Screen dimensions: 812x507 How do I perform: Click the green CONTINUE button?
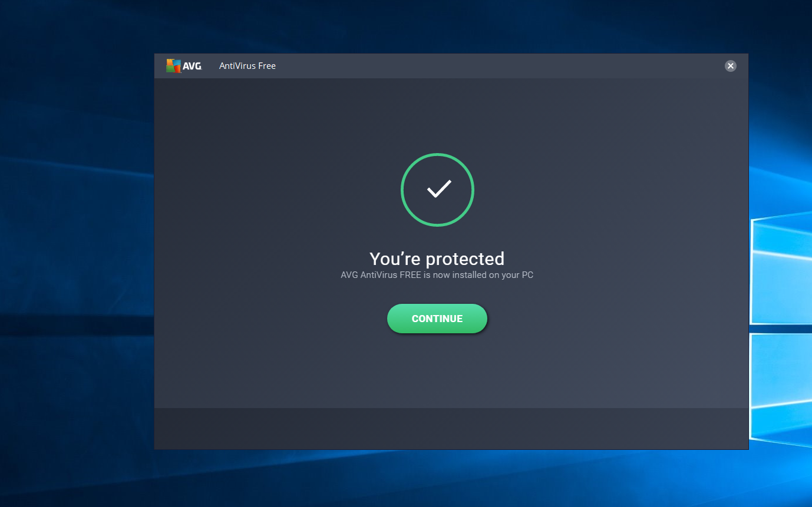(x=437, y=319)
